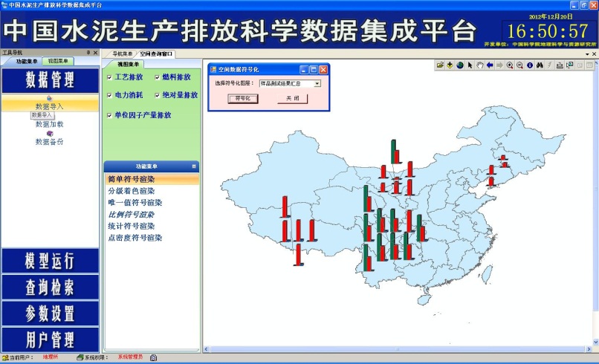Click the binoculars find icon

(x=540, y=66)
